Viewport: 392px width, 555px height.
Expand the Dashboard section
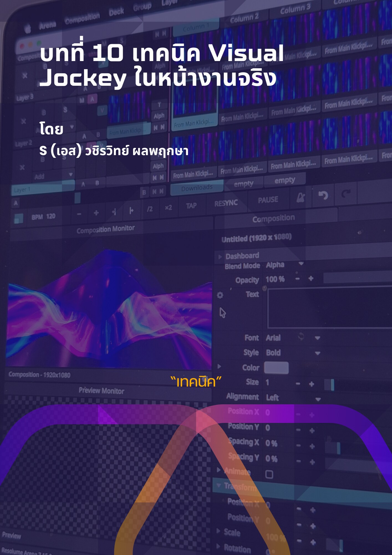220,257
